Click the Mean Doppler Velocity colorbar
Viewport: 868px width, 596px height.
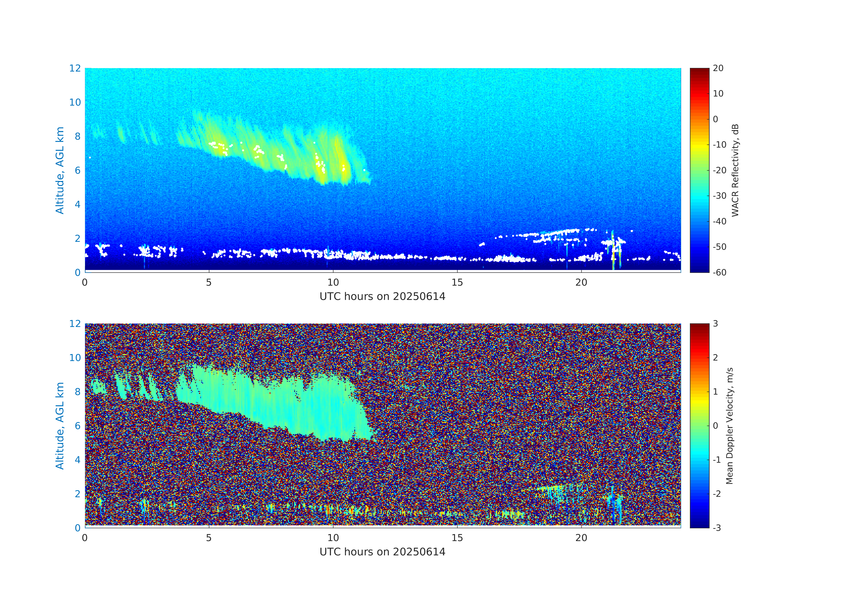click(699, 425)
